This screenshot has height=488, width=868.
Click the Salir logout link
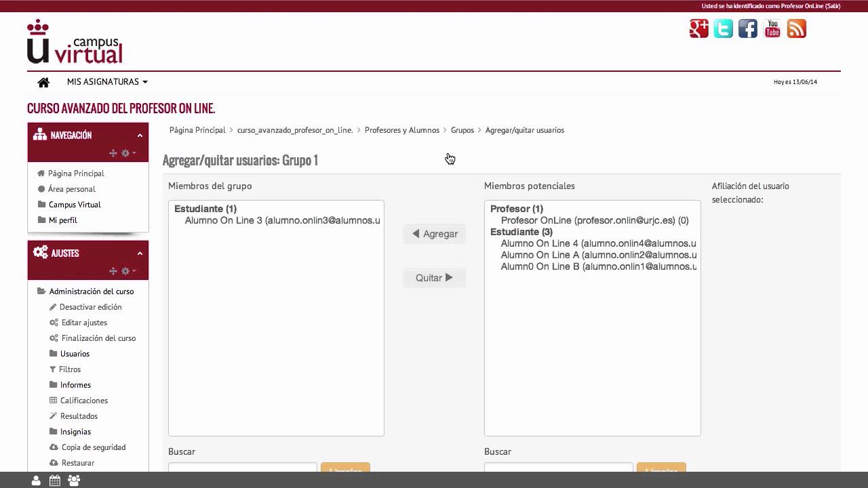832,6
